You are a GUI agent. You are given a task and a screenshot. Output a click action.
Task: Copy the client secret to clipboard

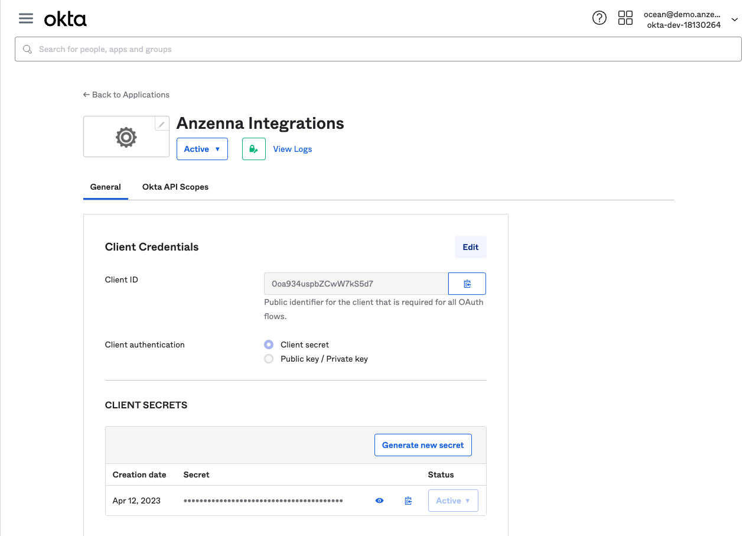tap(408, 501)
